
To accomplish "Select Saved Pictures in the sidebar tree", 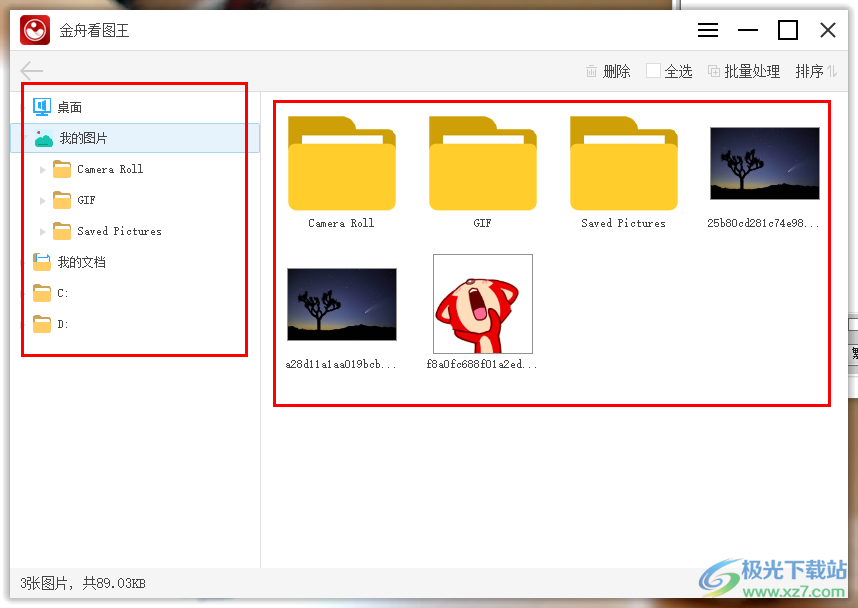I will click(119, 231).
